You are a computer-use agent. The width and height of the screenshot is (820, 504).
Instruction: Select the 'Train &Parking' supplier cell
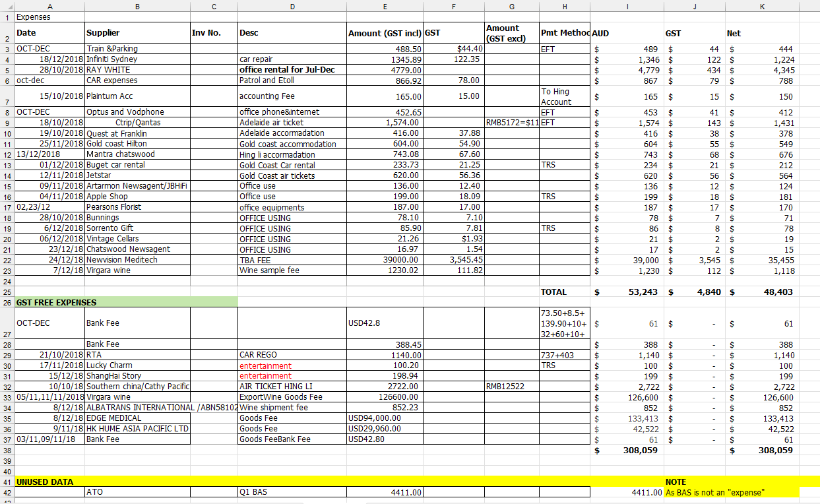point(137,49)
